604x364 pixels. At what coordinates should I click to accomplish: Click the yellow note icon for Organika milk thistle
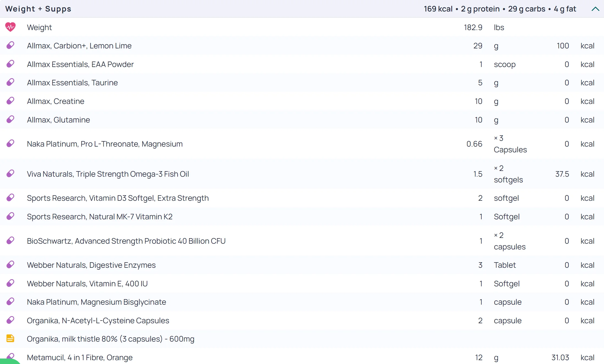pyautogui.click(x=10, y=339)
